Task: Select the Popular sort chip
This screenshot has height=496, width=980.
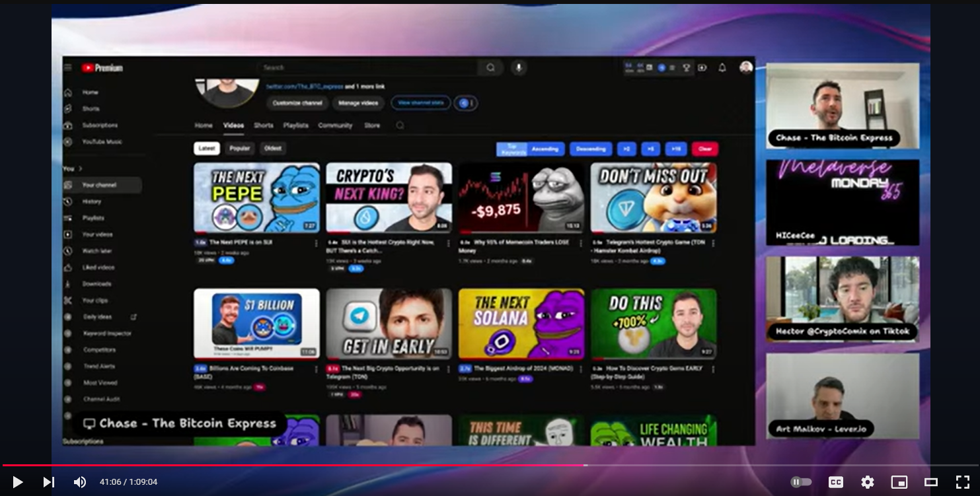Action: point(239,149)
